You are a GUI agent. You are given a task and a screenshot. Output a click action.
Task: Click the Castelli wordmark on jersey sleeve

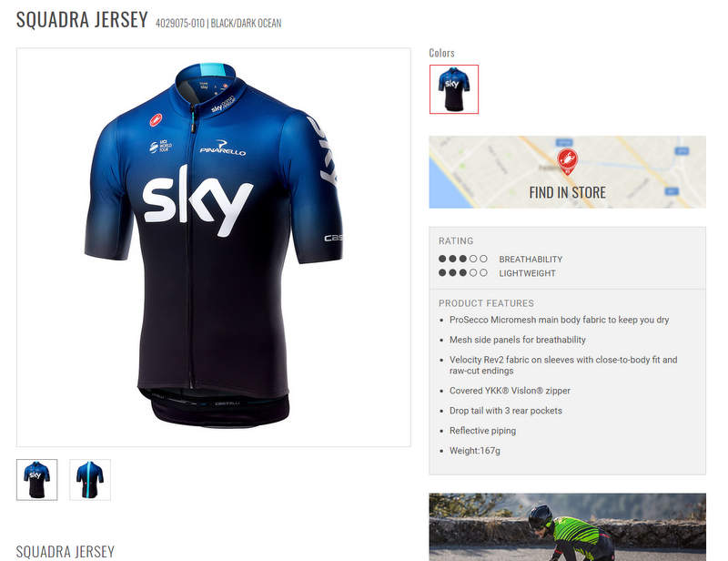(333, 239)
